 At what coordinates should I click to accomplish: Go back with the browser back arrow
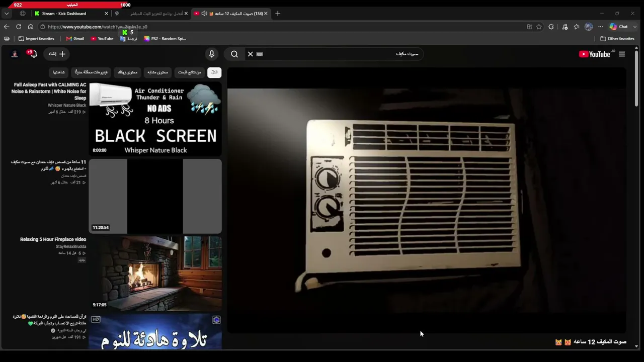pyautogui.click(x=7, y=27)
